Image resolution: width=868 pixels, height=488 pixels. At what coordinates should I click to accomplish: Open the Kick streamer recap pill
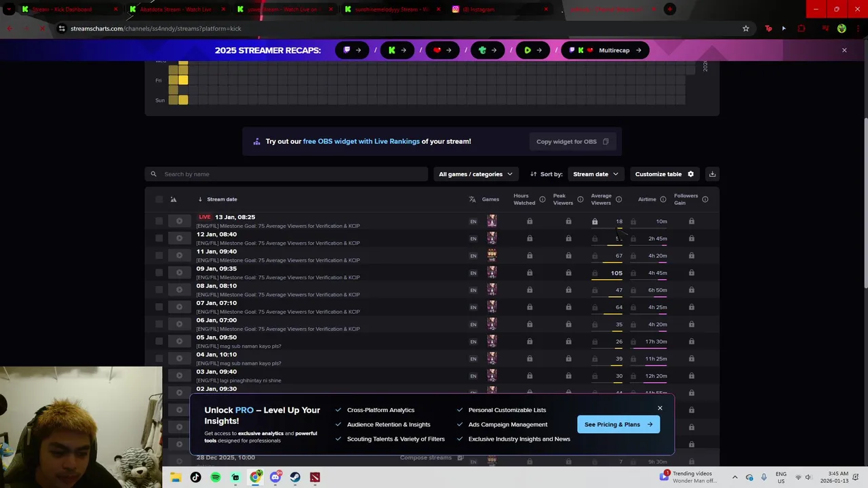click(397, 50)
